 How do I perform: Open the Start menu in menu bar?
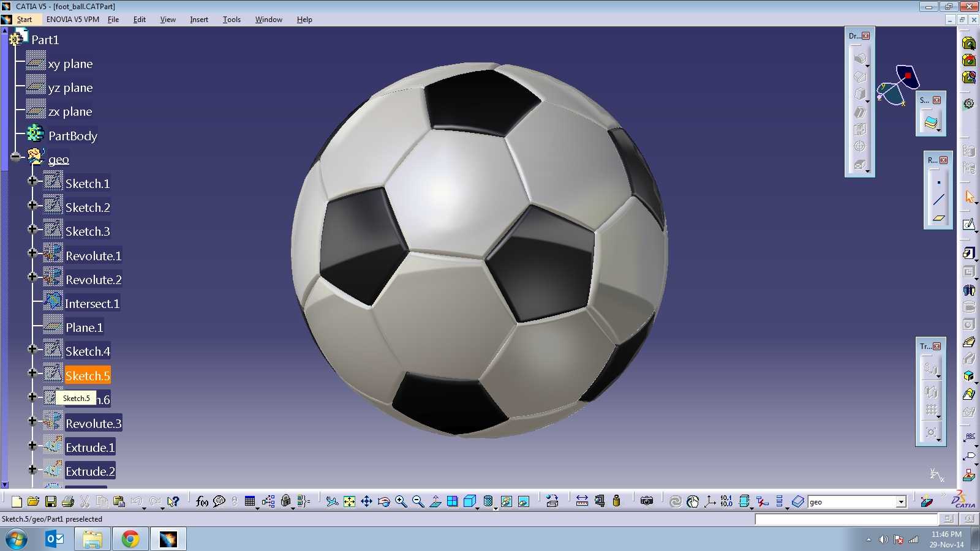tap(24, 20)
